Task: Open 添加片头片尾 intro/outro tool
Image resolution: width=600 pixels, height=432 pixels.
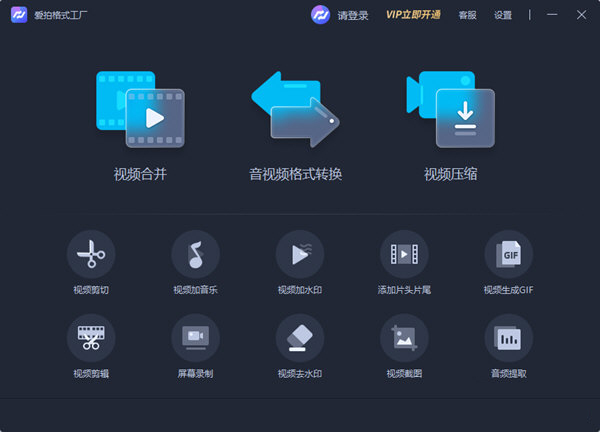Action: (x=404, y=254)
